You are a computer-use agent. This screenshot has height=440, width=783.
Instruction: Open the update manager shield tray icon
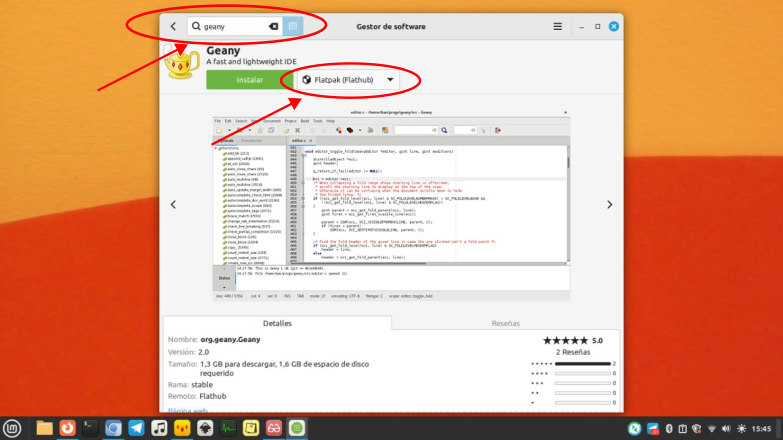697,429
